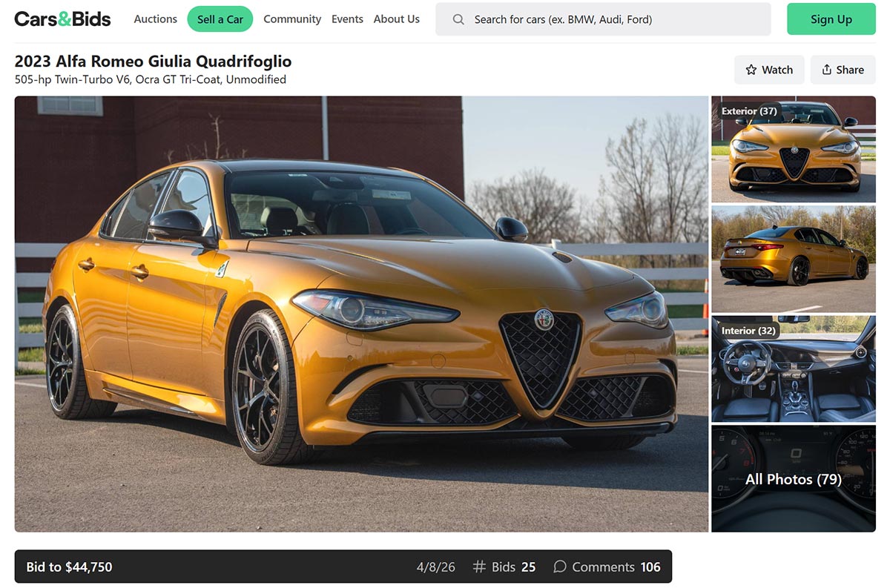
Task: Open the Interior (32) photo thumbnail
Action: pos(793,369)
